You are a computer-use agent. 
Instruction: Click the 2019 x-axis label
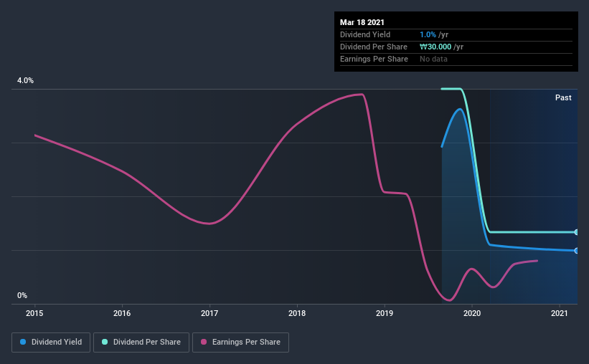[x=385, y=313]
